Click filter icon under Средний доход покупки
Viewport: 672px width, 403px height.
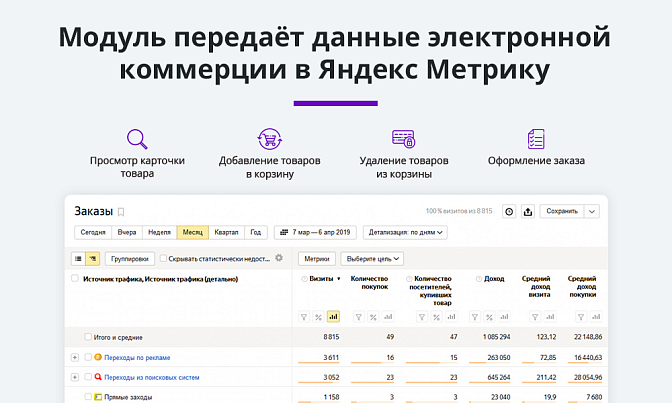click(581, 317)
